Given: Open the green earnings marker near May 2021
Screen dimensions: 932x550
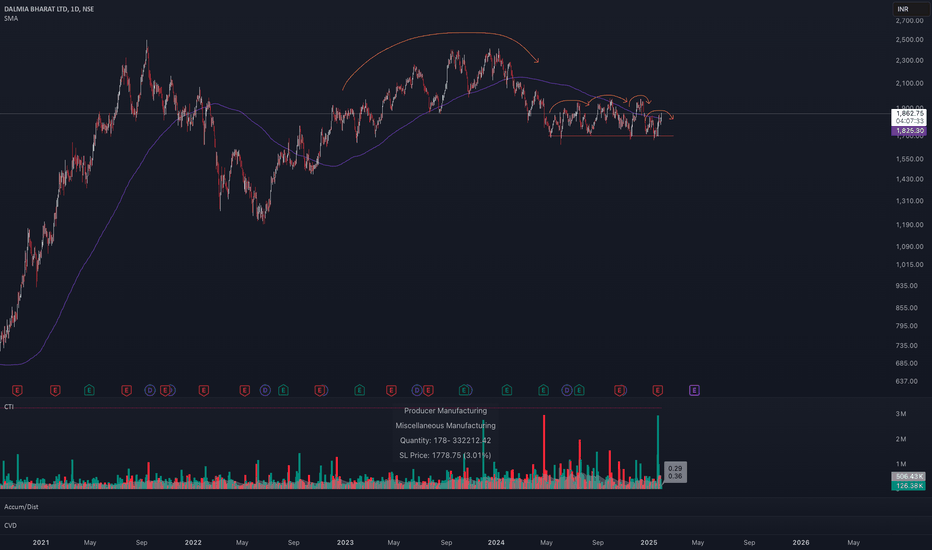Looking at the screenshot, I should (x=89, y=391).
